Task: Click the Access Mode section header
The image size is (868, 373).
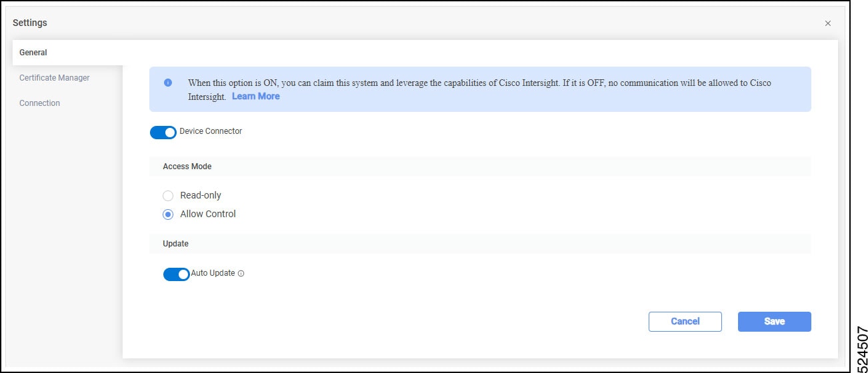Action: [187, 167]
